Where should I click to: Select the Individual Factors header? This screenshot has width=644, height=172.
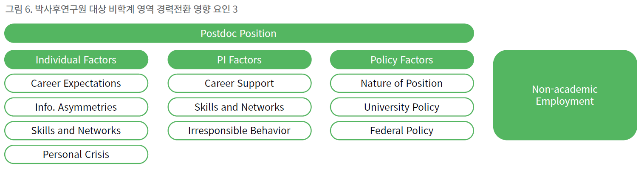coord(76,60)
